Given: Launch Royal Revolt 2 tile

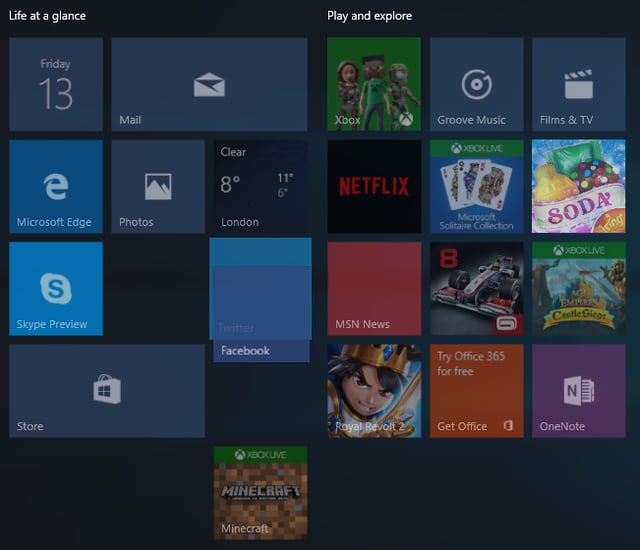Looking at the screenshot, I should [374, 390].
